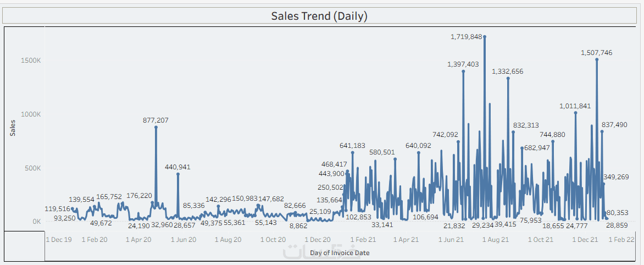The width and height of the screenshot is (644, 265).
Task: Click the 1 Aug 21 x-axis label
Action: 496,240
